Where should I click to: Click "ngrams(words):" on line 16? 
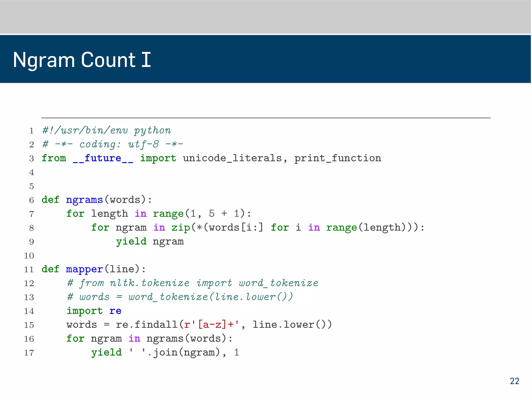click(189, 339)
